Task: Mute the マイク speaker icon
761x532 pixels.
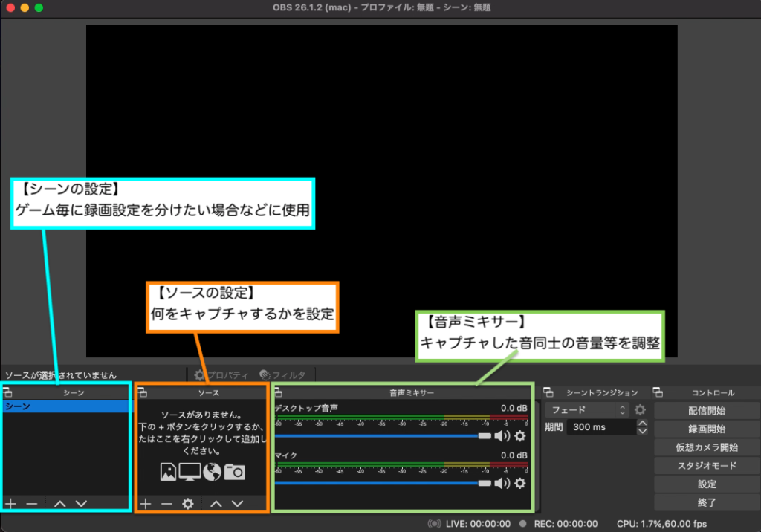Action: coord(502,483)
